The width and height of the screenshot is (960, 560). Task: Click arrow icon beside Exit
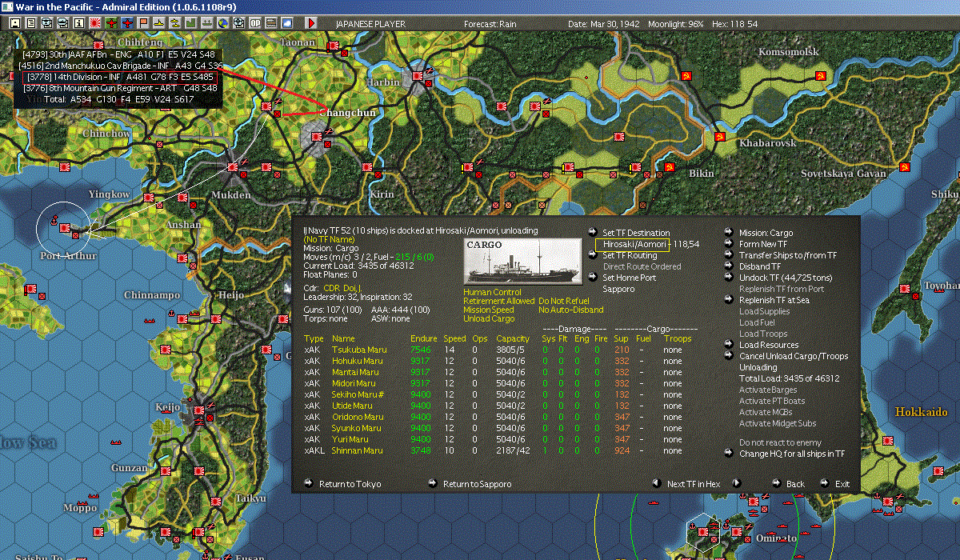pyautogui.click(x=825, y=484)
